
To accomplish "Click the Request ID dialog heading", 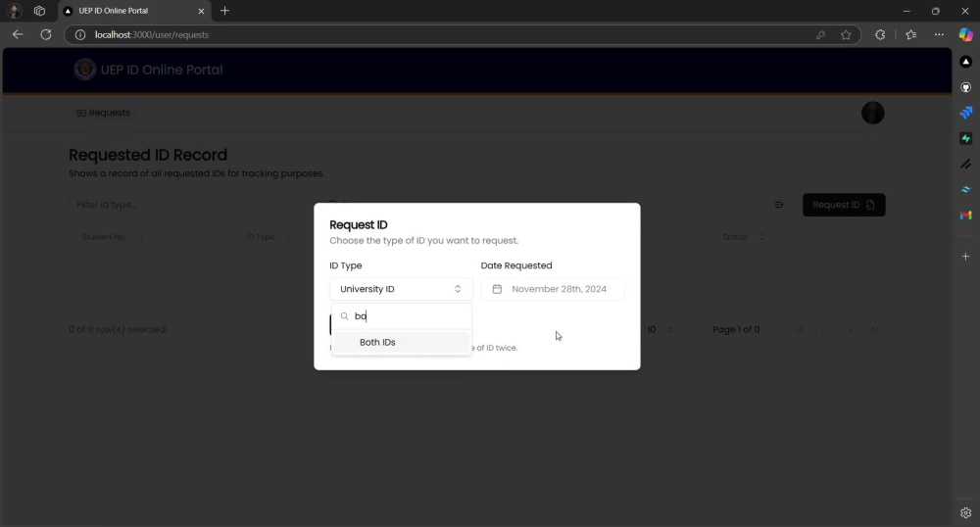I will [358, 224].
